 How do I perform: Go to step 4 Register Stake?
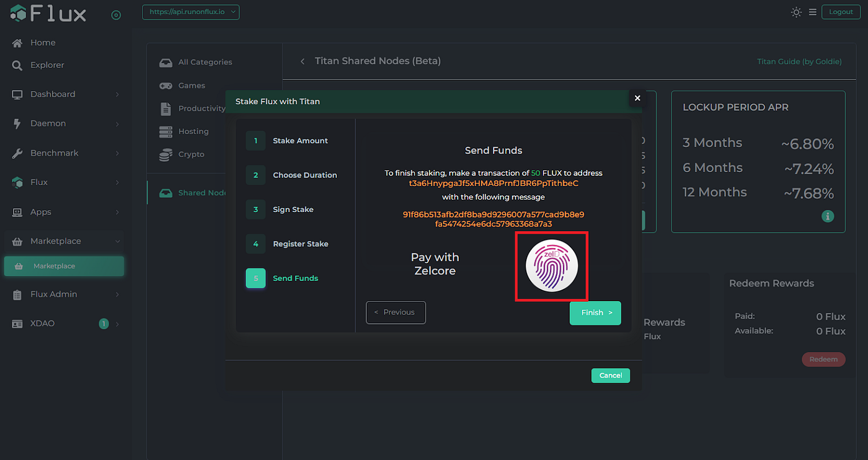[x=288, y=244]
